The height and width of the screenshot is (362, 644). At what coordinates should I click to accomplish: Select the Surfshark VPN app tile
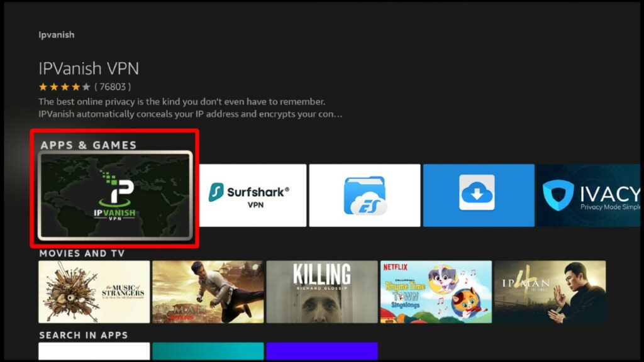point(253,195)
